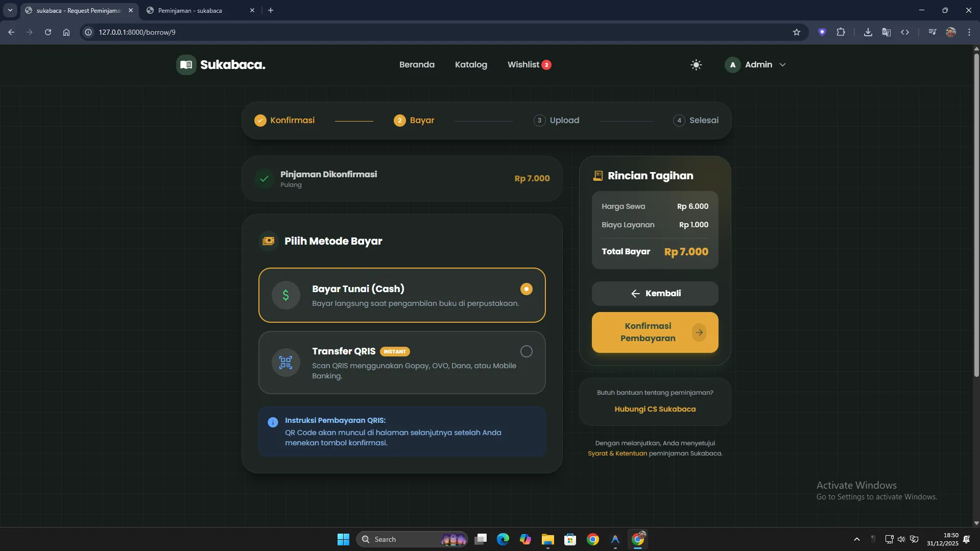This screenshot has height=551, width=980.
Task: Open the browser Downloads icon
Action: (868, 32)
